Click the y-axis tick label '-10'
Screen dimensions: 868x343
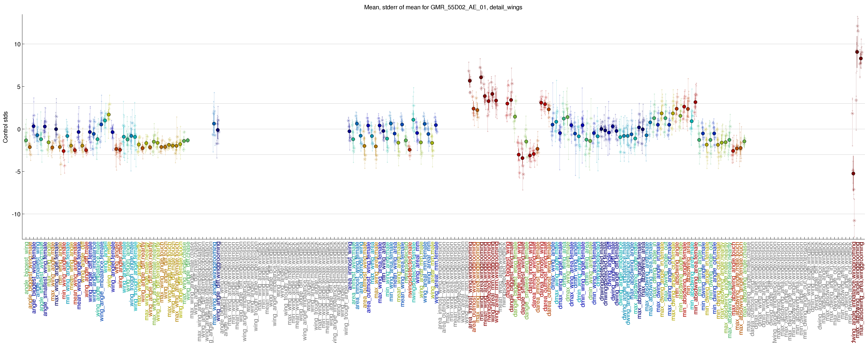(x=16, y=214)
